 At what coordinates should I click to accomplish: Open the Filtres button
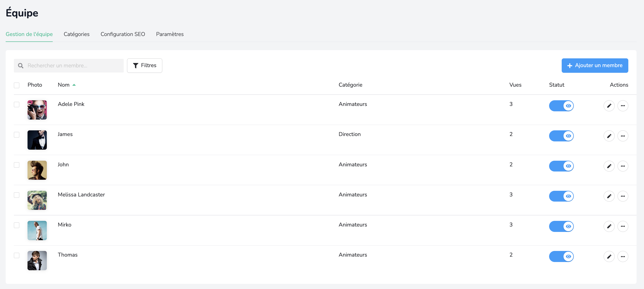click(x=145, y=66)
